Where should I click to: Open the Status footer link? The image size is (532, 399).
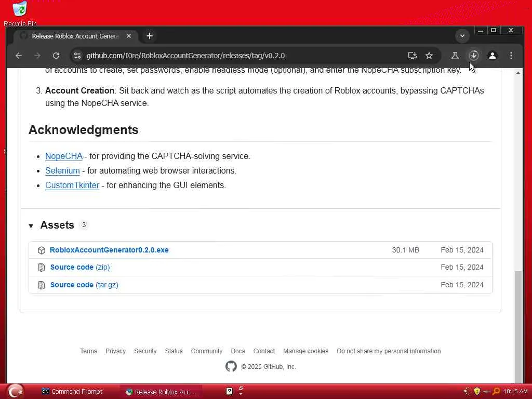(x=174, y=351)
